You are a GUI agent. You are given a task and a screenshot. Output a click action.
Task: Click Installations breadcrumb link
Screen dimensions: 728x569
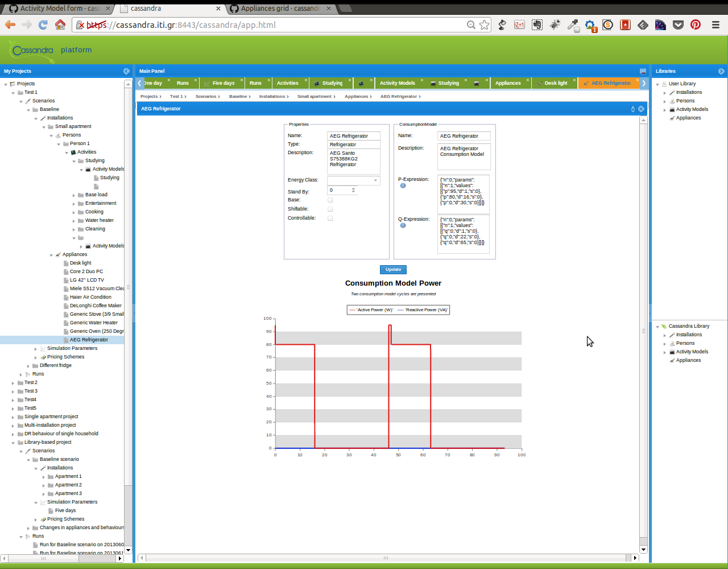point(272,97)
